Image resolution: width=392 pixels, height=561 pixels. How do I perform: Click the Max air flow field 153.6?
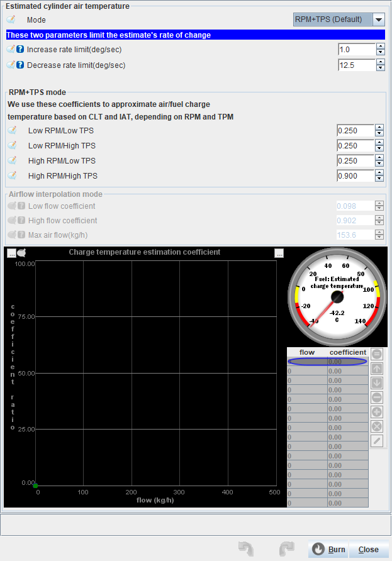(x=356, y=235)
